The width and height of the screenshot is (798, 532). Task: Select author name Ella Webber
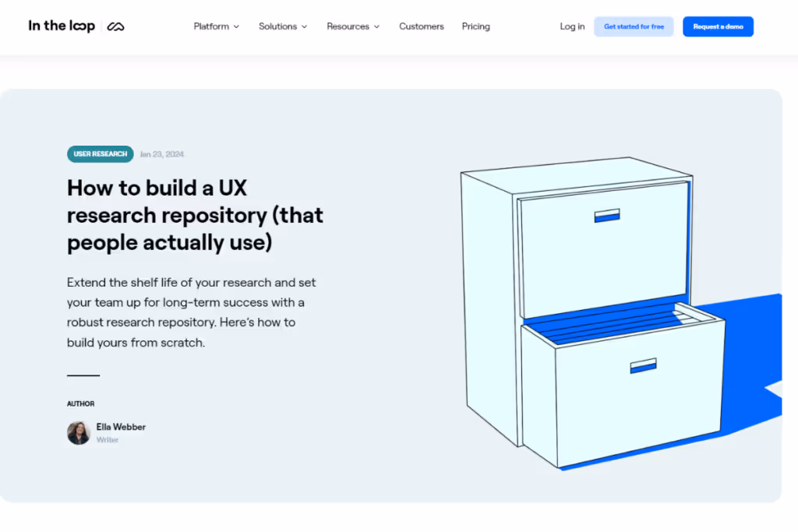tap(121, 426)
